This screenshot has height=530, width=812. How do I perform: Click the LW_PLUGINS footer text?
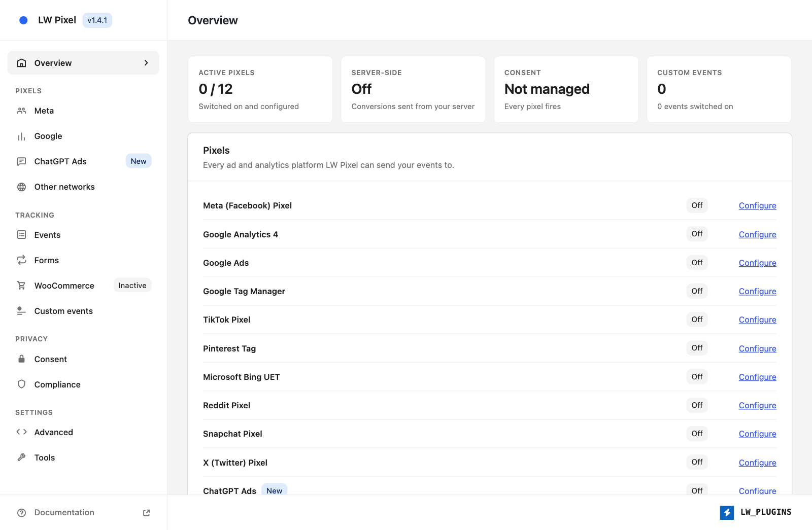click(x=766, y=512)
